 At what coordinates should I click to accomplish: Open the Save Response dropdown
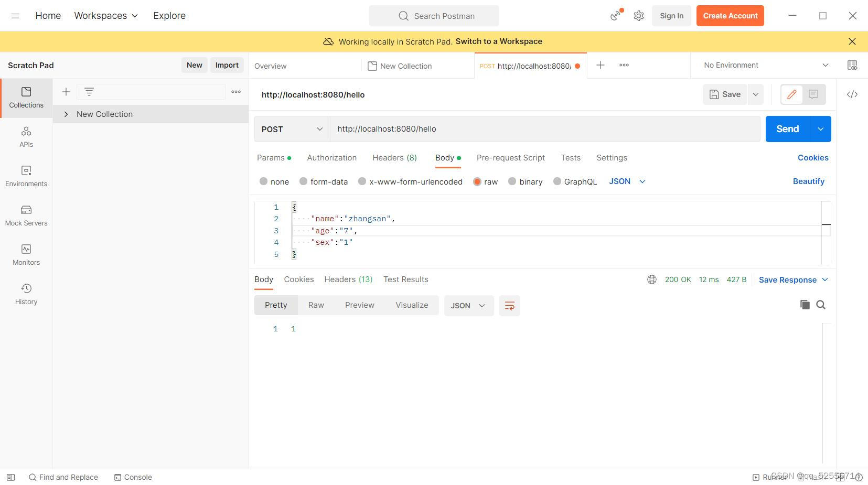coord(794,279)
